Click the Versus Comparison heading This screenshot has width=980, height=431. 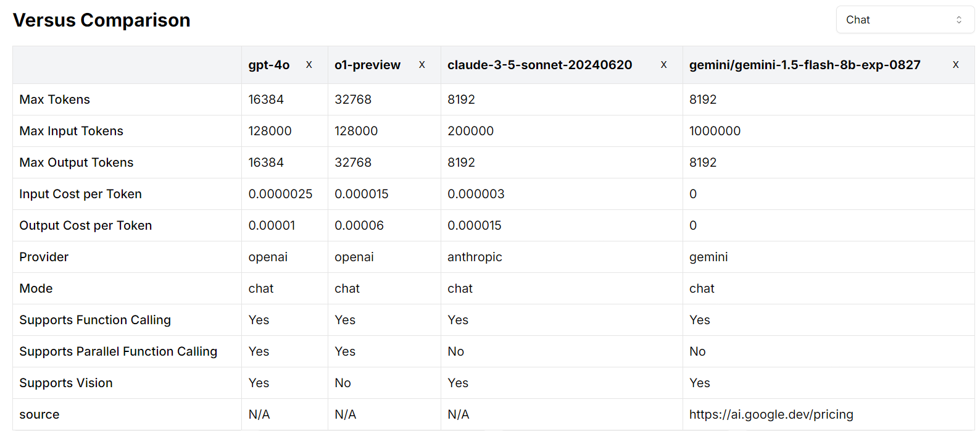point(102,20)
